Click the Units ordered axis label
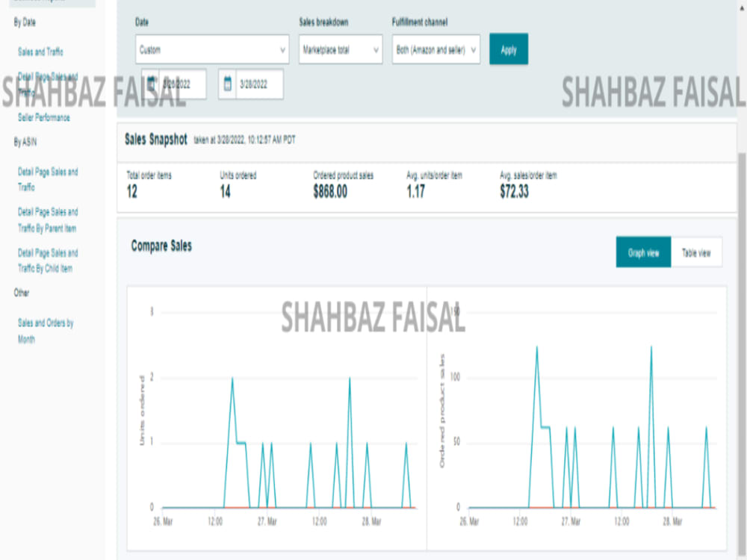 (x=141, y=411)
